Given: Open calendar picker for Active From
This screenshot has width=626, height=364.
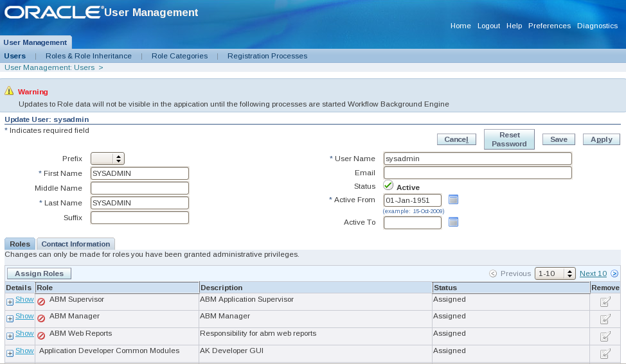Looking at the screenshot, I should pos(453,200).
